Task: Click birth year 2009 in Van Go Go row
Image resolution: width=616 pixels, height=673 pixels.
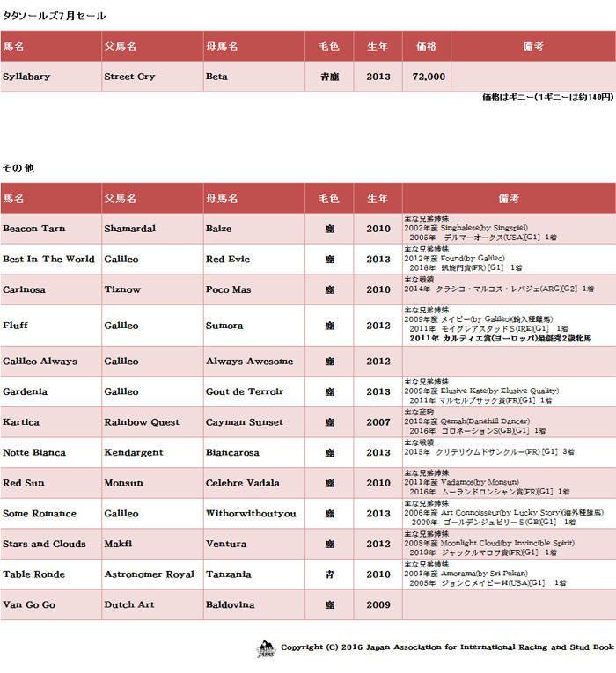Action: (x=378, y=604)
